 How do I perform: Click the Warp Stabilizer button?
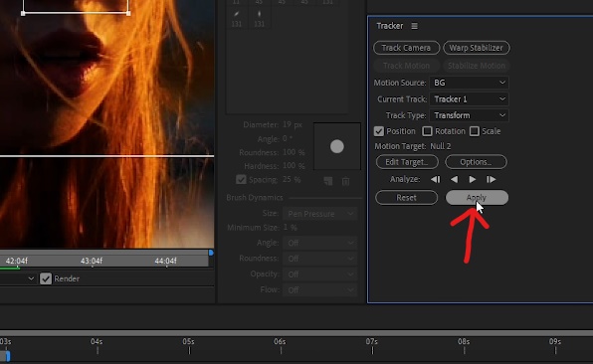[x=477, y=48]
